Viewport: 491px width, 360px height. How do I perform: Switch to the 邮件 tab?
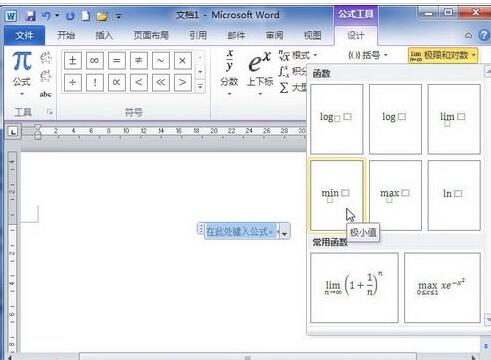tap(236, 35)
